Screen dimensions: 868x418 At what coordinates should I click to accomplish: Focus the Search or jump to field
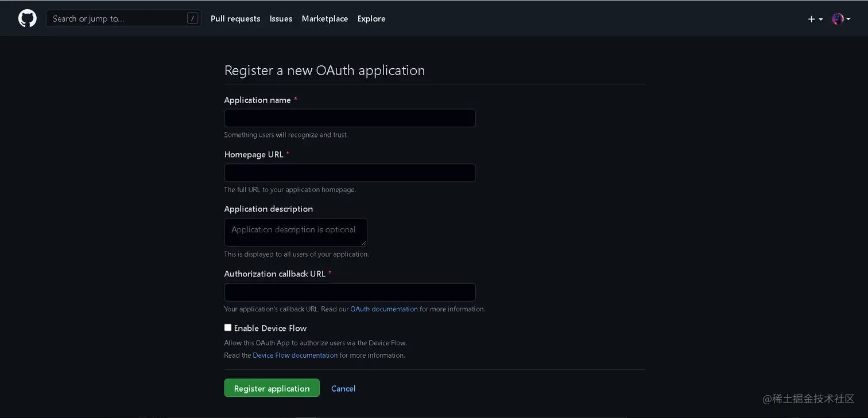[x=123, y=18]
